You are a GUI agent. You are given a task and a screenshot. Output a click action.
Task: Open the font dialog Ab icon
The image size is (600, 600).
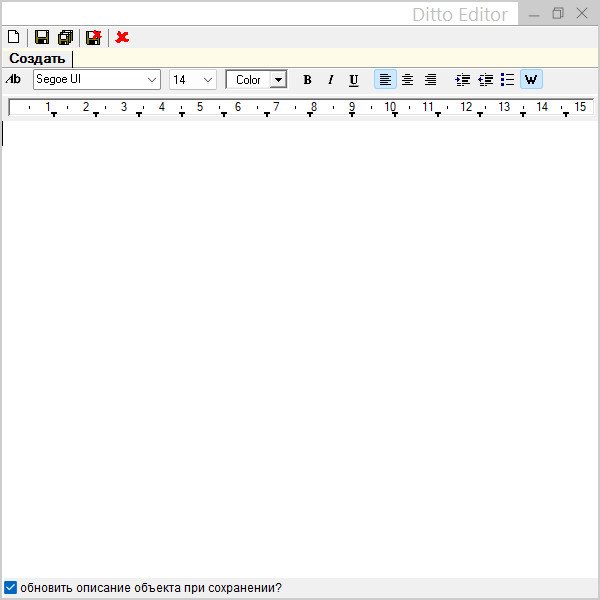[13, 79]
